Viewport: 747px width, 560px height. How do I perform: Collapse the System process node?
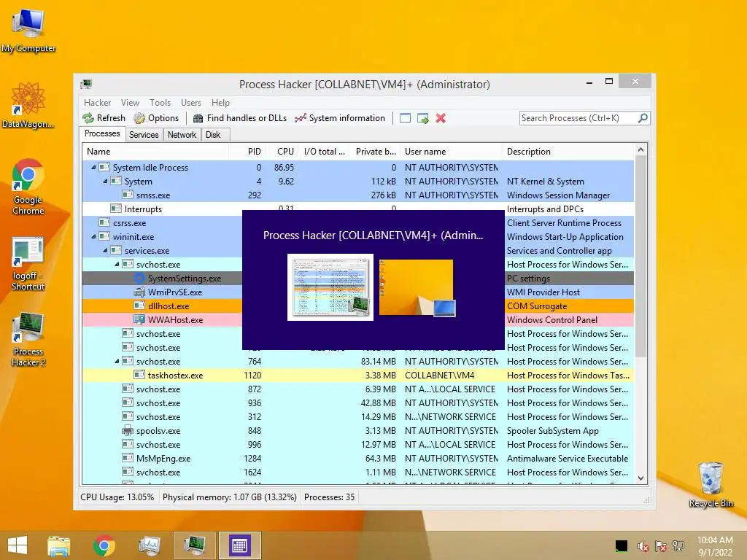pyautogui.click(x=105, y=181)
